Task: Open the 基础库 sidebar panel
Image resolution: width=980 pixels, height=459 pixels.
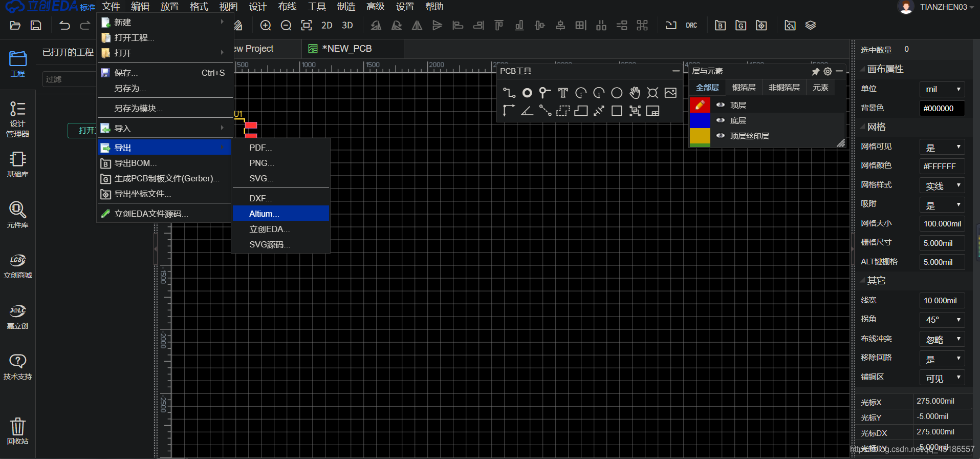Action: click(x=17, y=164)
